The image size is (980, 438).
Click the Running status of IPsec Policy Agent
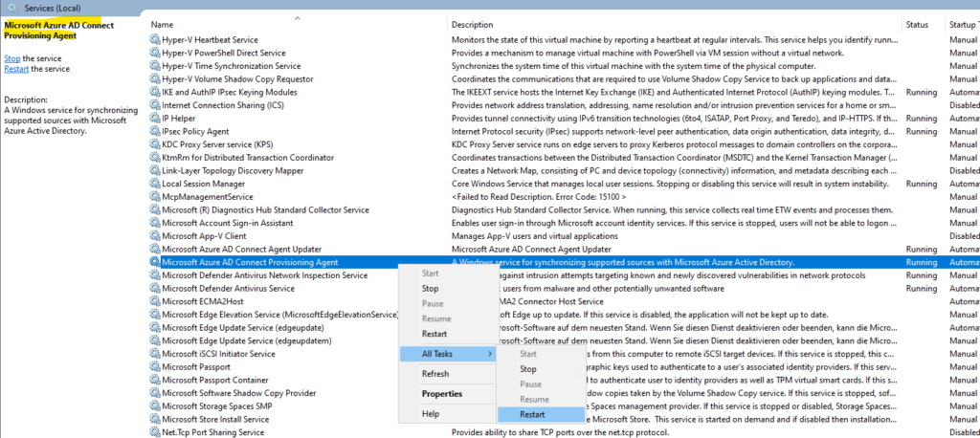coord(922,131)
